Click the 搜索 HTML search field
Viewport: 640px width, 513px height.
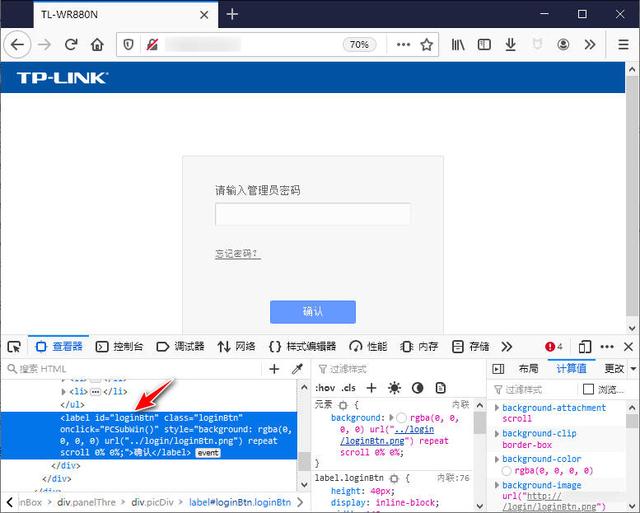[x=135, y=369]
